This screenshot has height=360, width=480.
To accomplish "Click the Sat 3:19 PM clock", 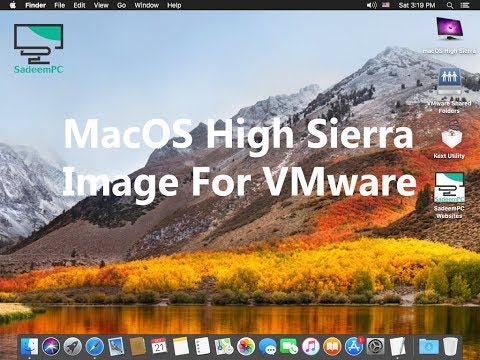I will tap(417, 5).
